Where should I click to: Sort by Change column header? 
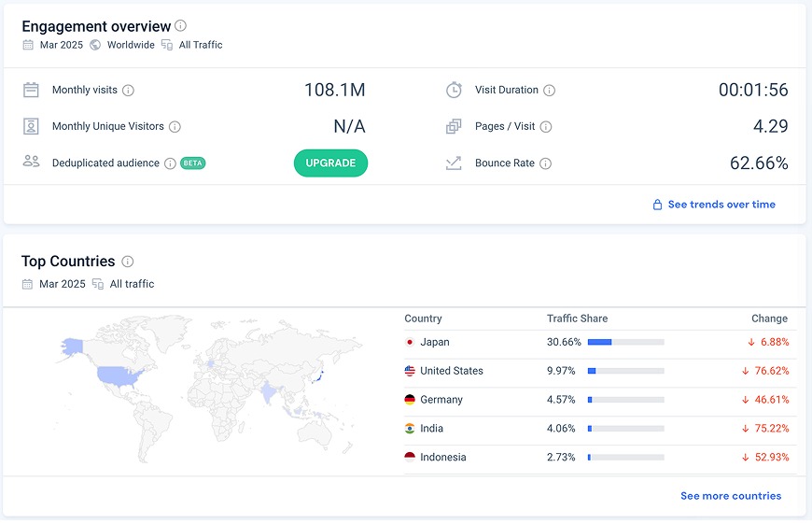point(769,319)
